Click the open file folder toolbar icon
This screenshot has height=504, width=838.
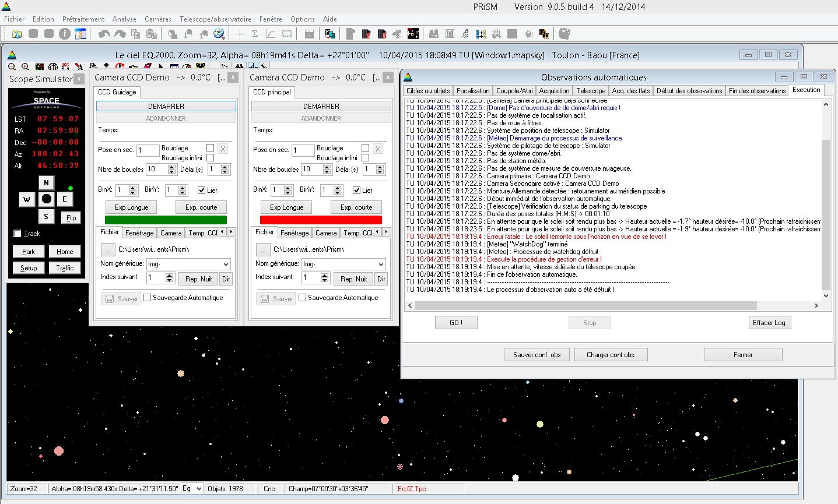(17, 34)
